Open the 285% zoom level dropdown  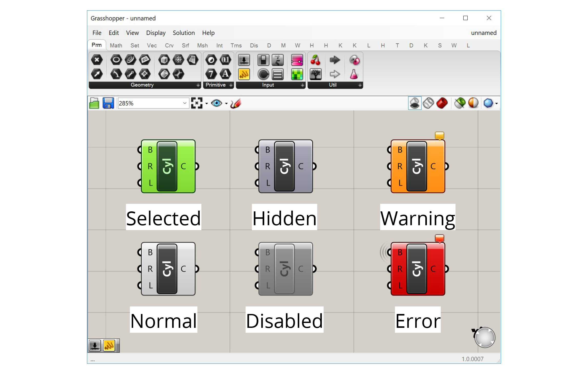(x=184, y=103)
